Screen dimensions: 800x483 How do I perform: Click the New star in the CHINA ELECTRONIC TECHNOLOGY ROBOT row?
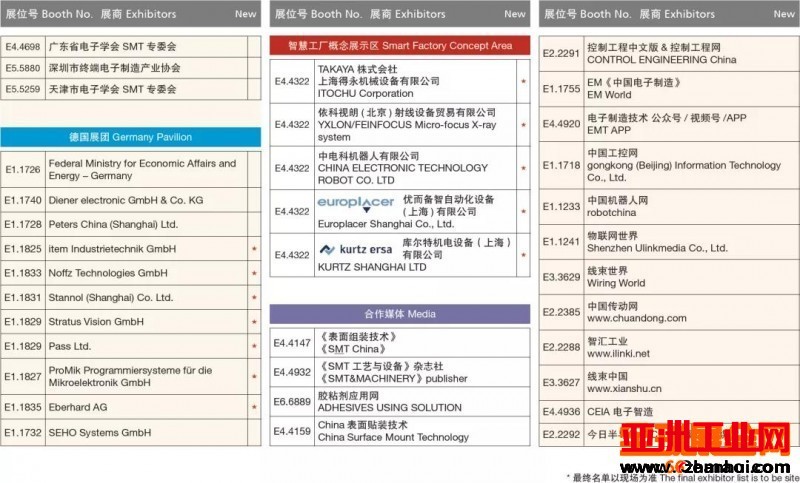tap(523, 168)
